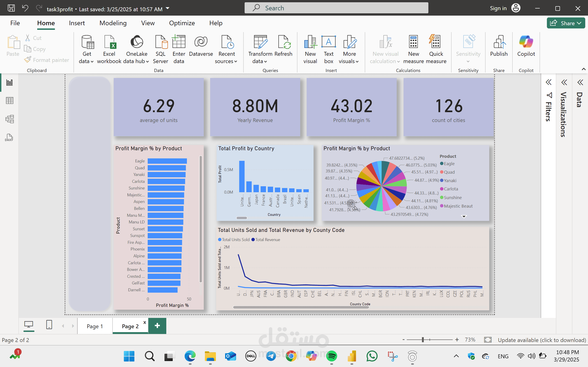The height and width of the screenshot is (367, 588).
Task: Click the Copilot ribbon icon
Action: coord(526,42)
